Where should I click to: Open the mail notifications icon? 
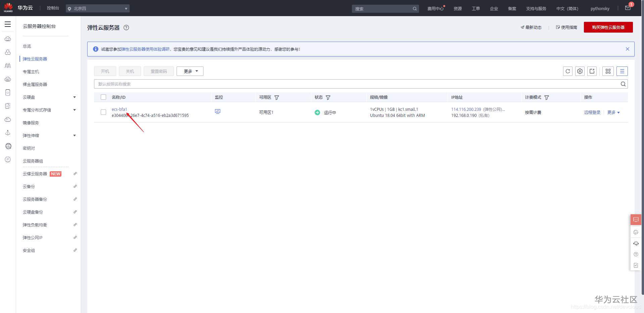pos(628,8)
